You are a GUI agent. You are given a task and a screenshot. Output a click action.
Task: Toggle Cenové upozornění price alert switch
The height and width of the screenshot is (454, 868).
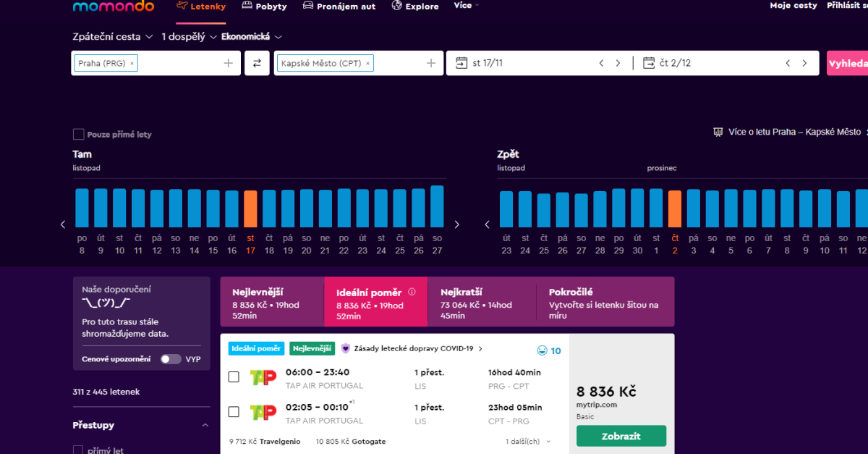point(171,359)
